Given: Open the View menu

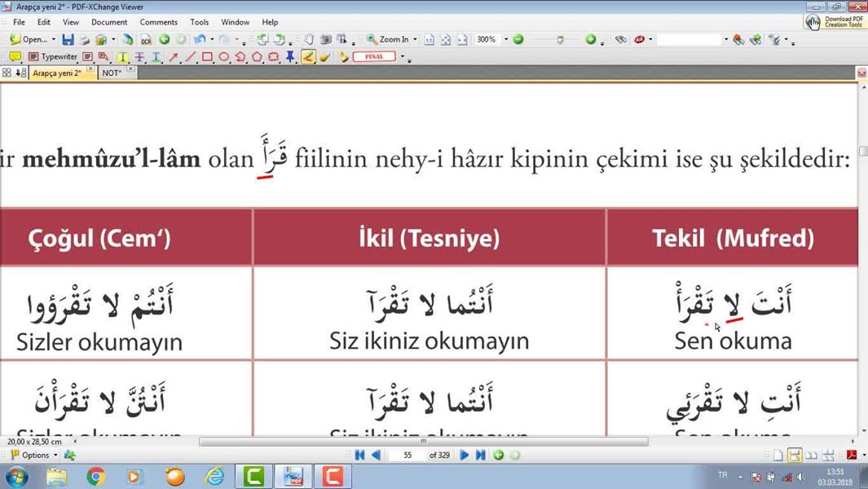Looking at the screenshot, I should (71, 22).
